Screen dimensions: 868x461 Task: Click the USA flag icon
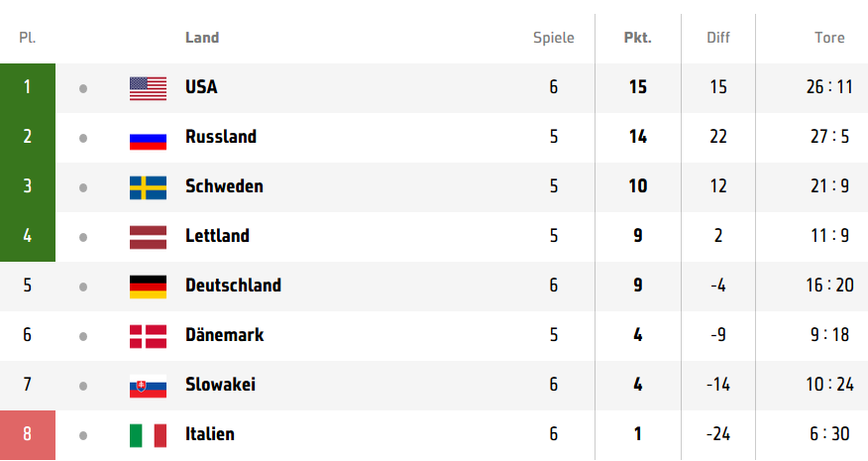click(148, 88)
